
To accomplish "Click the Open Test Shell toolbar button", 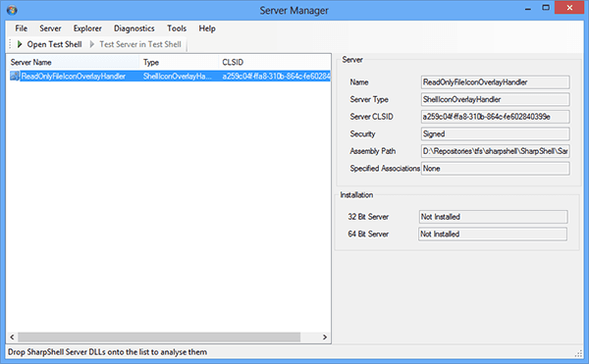I will [49, 44].
